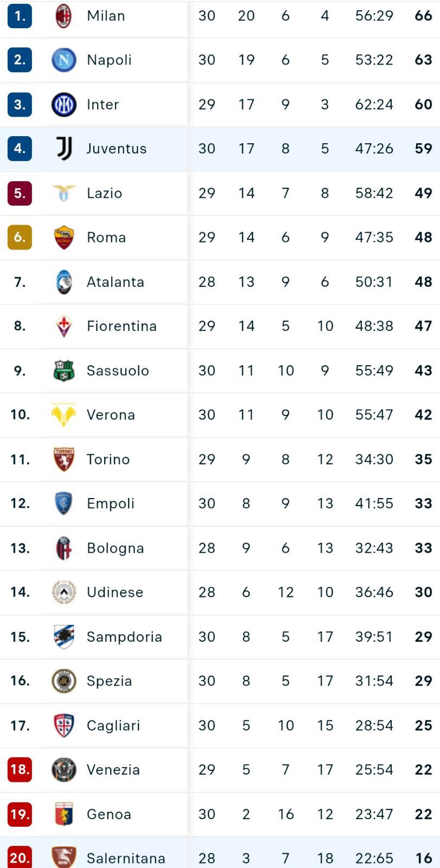This screenshot has width=440, height=868.
Task: Select the Sampdoria club badge
Action: tap(63, 636)
